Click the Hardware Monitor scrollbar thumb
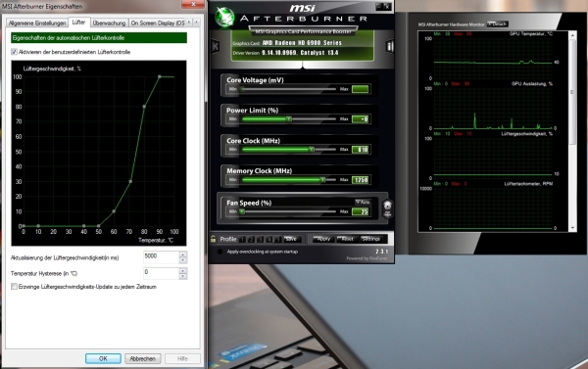Image resolution: width=588 pixels, height=369 pixels. pyautogui.click(x=572, y=91)
